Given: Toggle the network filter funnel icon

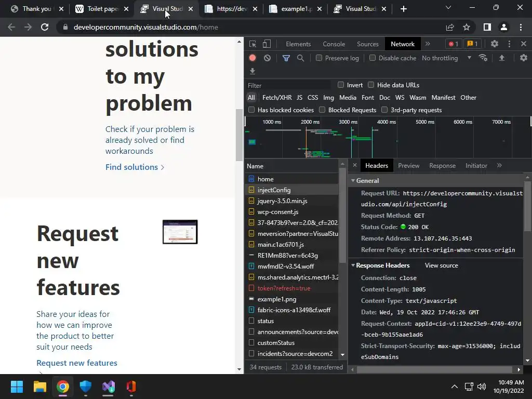Looking at the screenshot, I should coord(286,58).
